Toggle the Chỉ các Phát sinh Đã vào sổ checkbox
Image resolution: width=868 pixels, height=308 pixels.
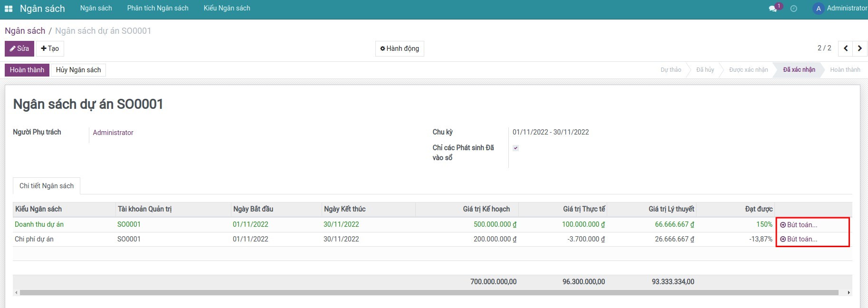[x=515, y=148]
